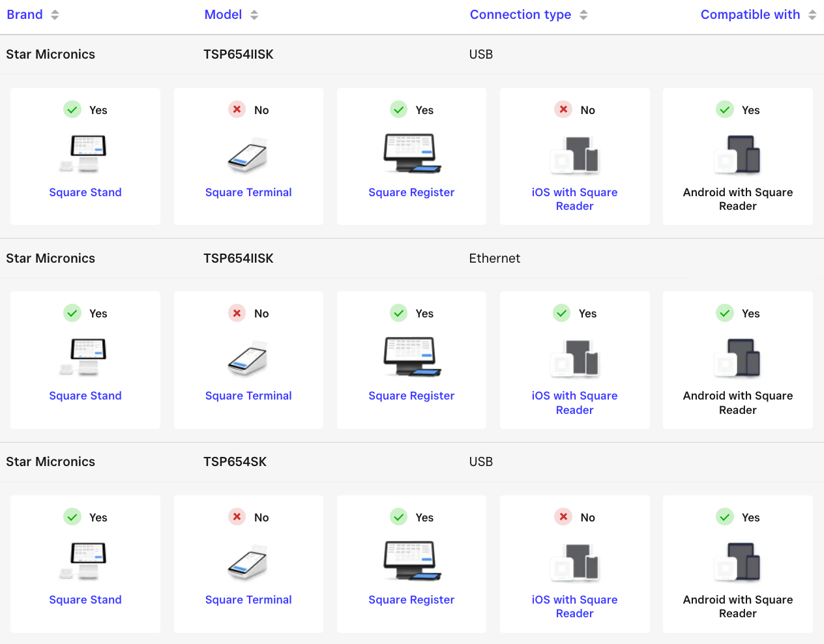Open Square Stand link in TSP654IISK USB row
Screen dimensions: 824x644
click(x=85, y=192)
